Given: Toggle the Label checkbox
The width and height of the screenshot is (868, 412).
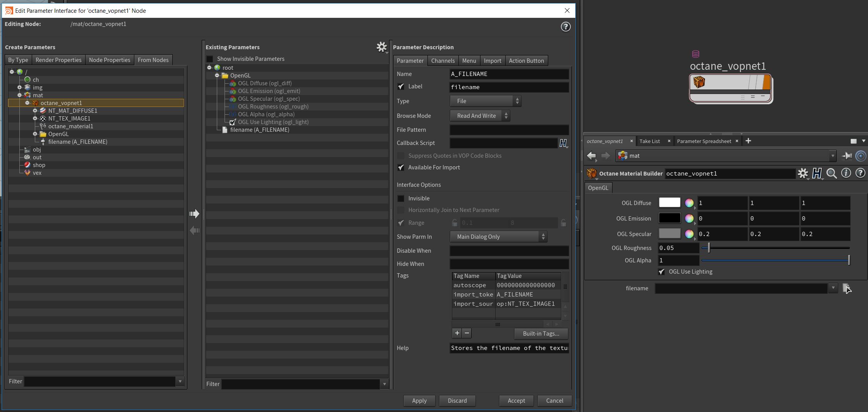Looking at the screenshot, I should [401, 86].
